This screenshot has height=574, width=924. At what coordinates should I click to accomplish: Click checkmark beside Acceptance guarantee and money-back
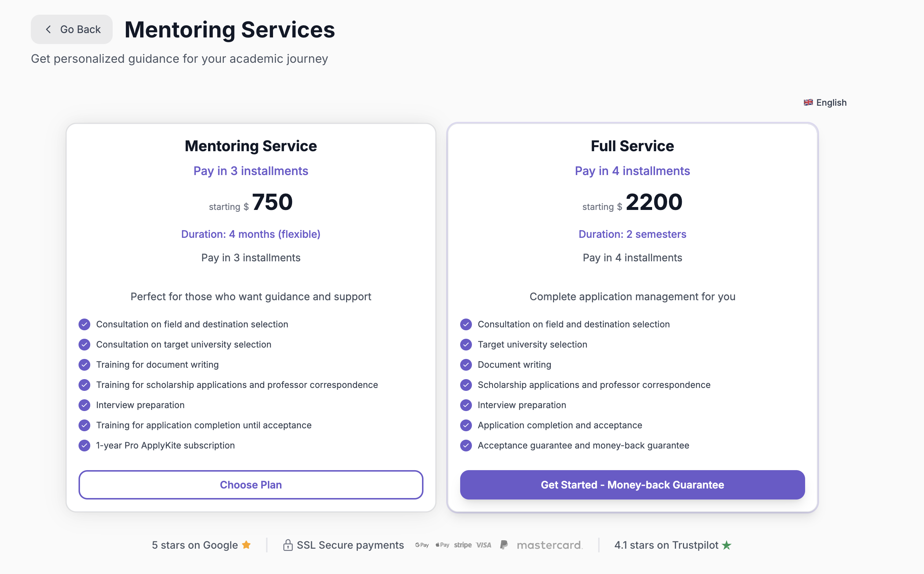pyautogui.click(x=466, y=445)
